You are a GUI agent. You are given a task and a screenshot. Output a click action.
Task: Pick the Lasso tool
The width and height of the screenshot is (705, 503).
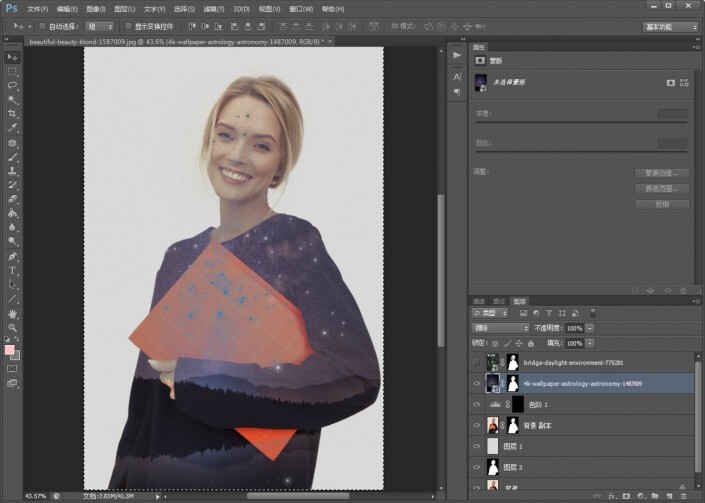13,85
